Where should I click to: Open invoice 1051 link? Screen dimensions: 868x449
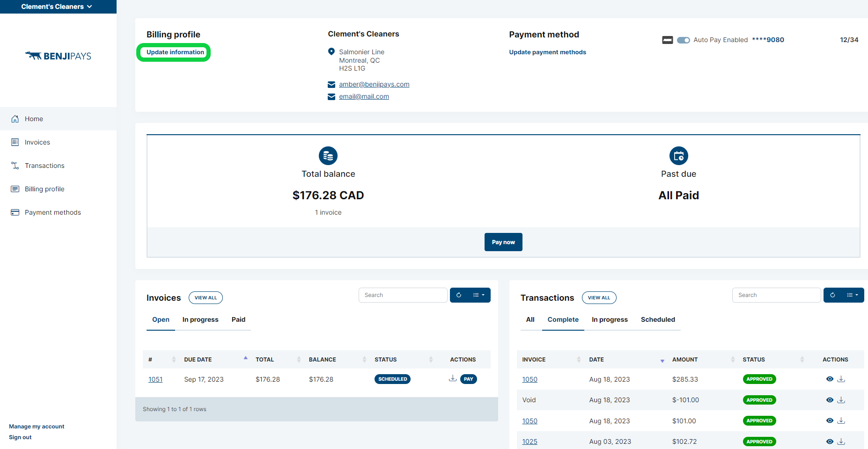[155, 379]
